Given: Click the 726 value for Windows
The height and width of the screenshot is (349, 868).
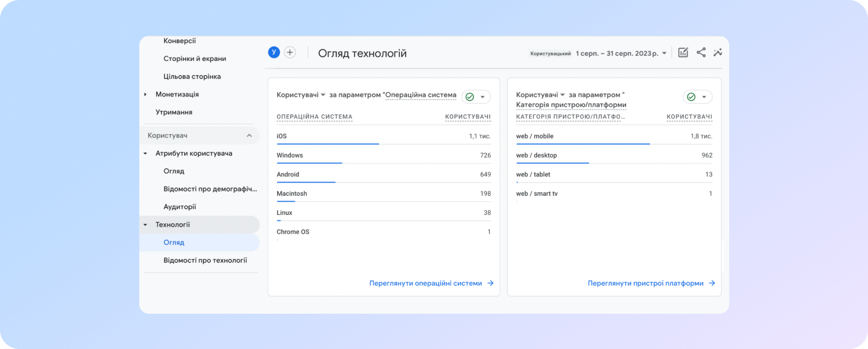Looking at the screenshot, I should click(485, 155).
